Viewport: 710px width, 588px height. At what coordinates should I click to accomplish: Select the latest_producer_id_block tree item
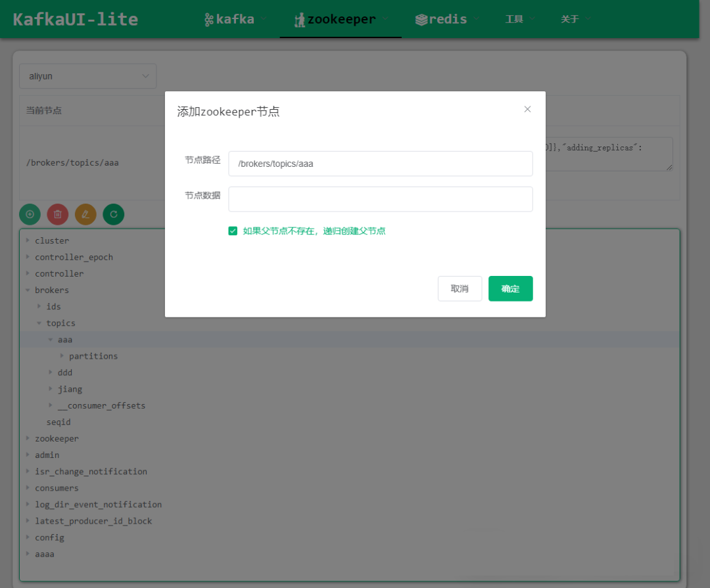[x=93, y=521]
